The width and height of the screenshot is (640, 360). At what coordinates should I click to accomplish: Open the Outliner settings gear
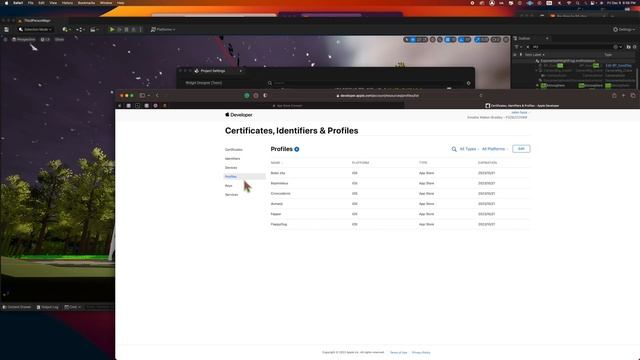pyautogui.click(x=634, y=47)
